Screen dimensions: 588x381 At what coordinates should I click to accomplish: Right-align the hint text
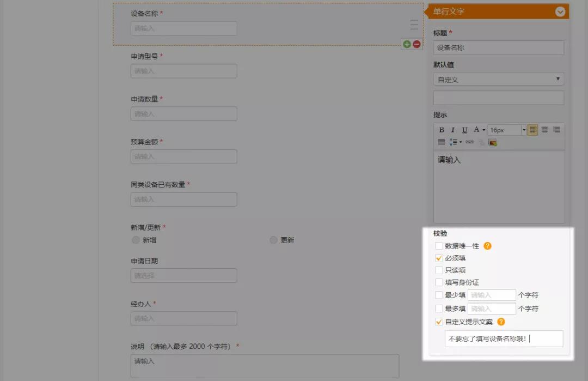(556, 130)
